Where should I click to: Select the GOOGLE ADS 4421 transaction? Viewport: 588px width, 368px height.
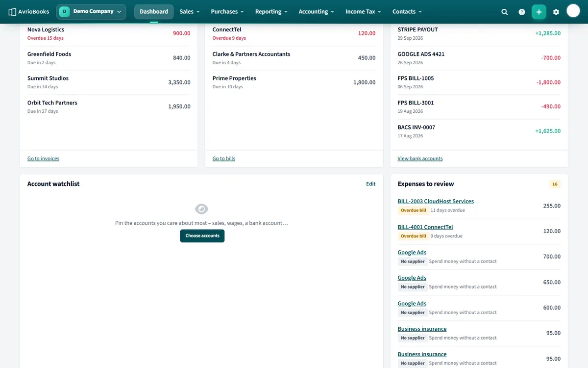pyautogui.click(x=479, y=58)
